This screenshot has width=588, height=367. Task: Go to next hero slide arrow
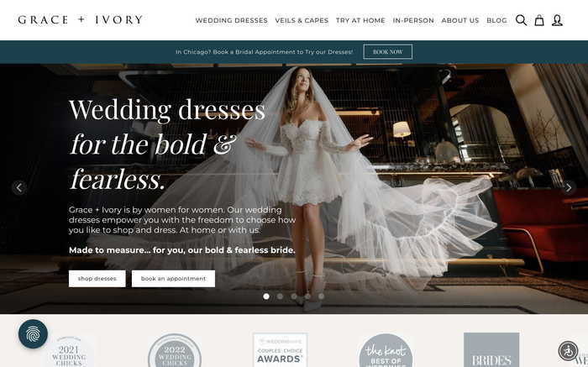569,187
